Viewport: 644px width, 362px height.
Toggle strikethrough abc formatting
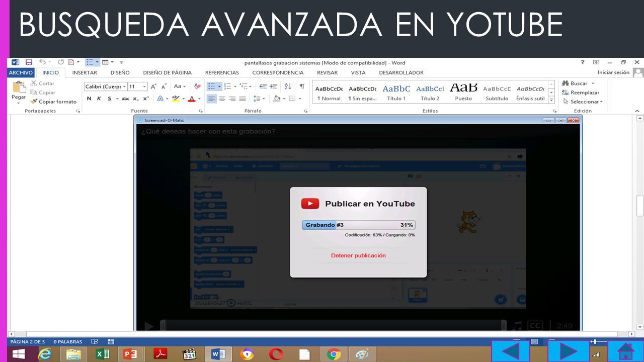coord(125,99)
